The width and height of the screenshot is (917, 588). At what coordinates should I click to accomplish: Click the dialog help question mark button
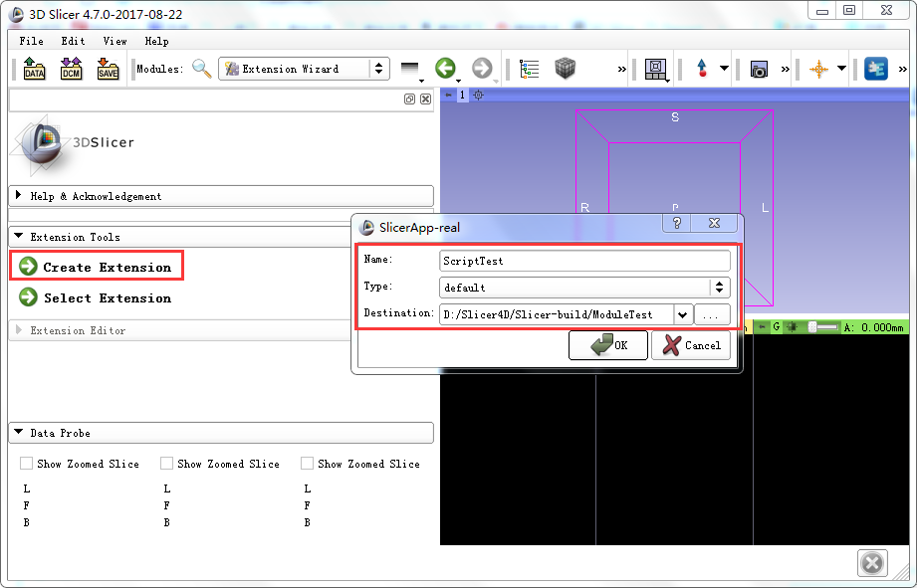[x=677, y=223]
